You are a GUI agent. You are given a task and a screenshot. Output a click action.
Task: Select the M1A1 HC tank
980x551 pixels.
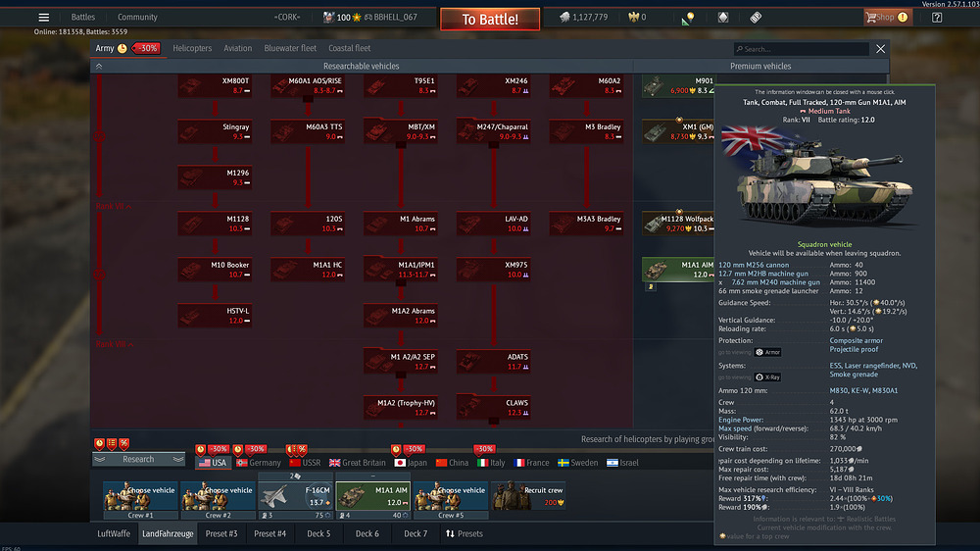pyautogui.click(x=308, y=270)
